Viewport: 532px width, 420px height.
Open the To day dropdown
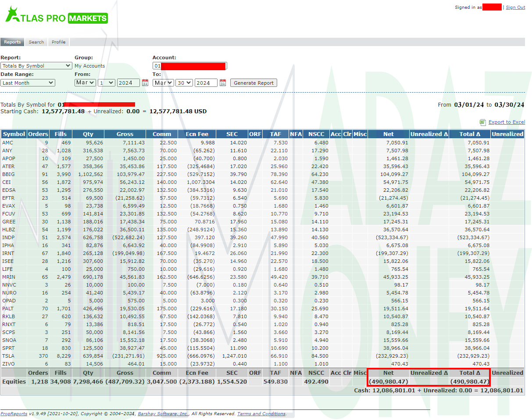coord(184,83)
